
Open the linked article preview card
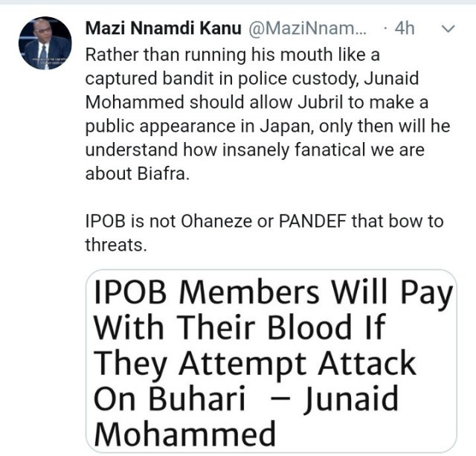pos(271,361)
